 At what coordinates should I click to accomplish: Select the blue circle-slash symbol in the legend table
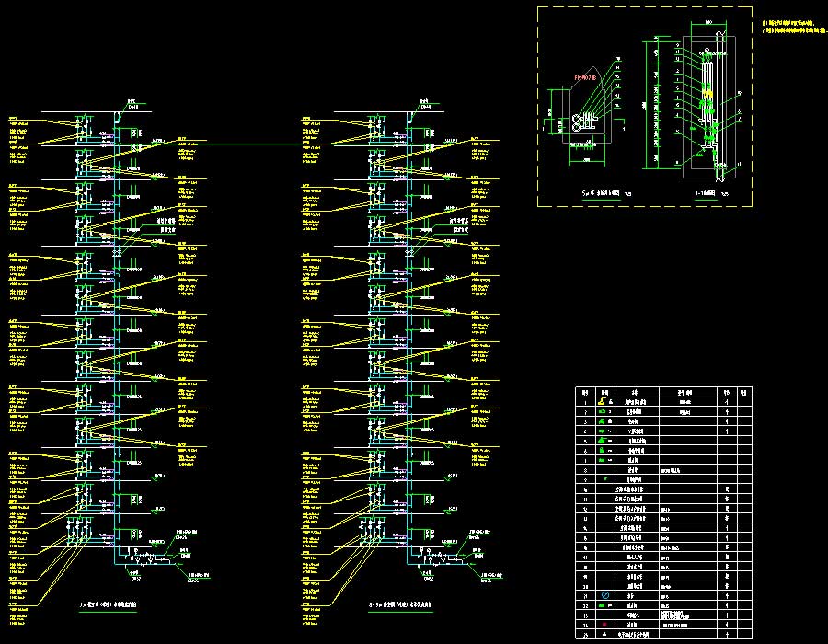tap(605, 595)
